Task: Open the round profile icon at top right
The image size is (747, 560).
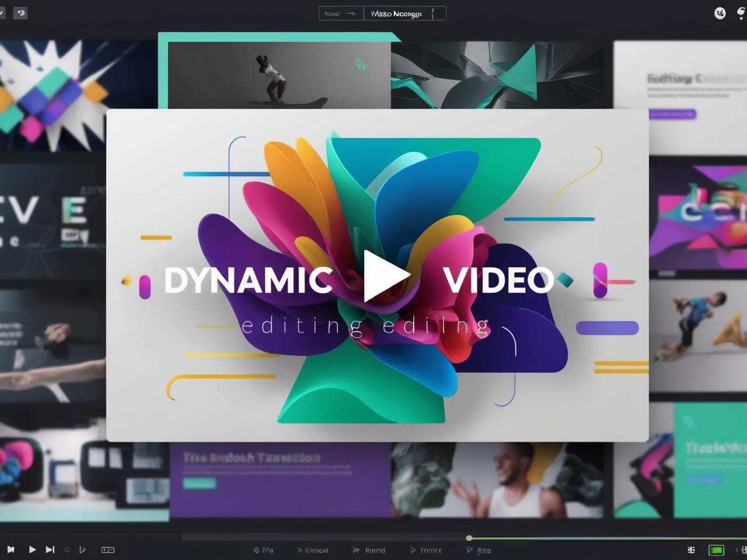Action: coord(720,13)
